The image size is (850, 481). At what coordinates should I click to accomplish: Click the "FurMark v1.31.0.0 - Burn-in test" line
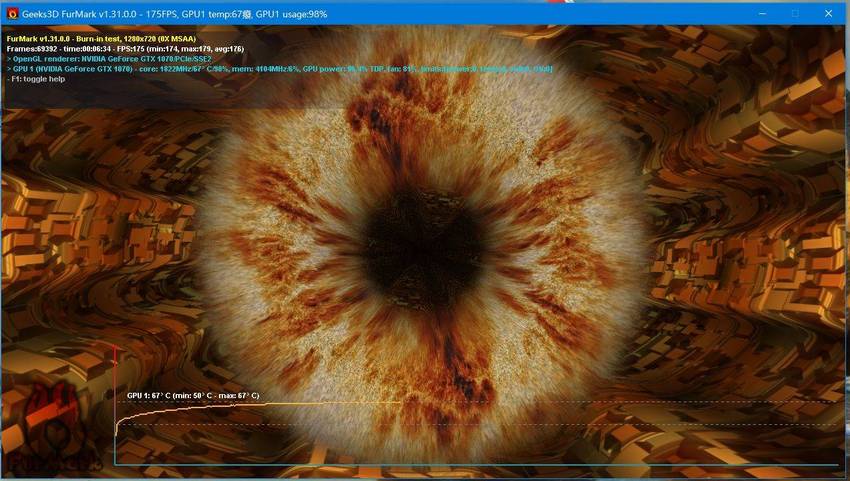[x=101, y=39]
